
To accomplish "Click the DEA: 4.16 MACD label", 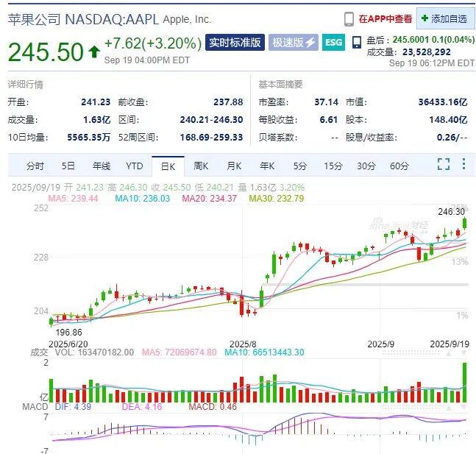I will [142, 407].
